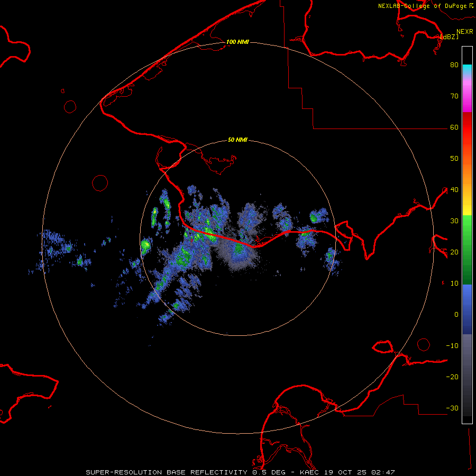Click the Super-Resolution Base Reflectivity caption text
Image resolution: width=476 pixels, height=476 pixels.
point(240,472)
